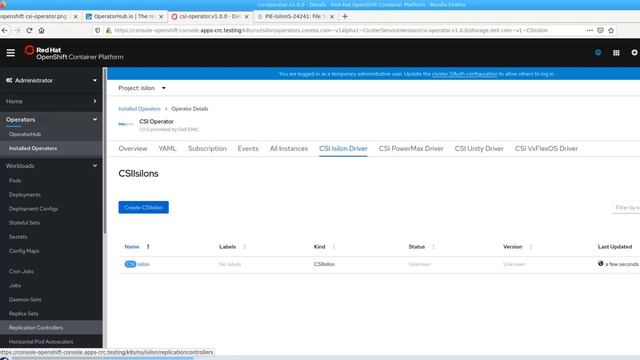Open the CSI PowerMax Driver tab
Image resolution: width=640 pixels, height=360 pixels.
pos(411,149)
